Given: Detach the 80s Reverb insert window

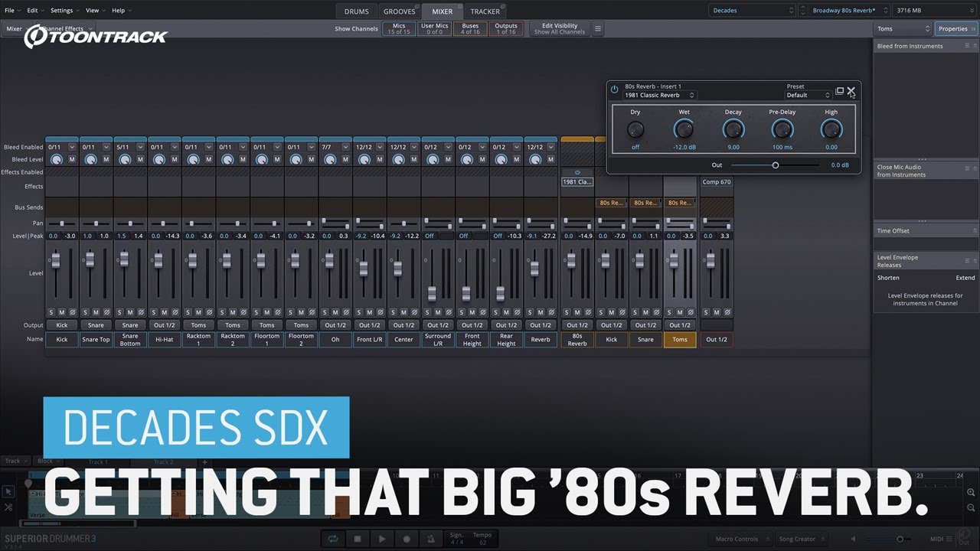Looking at the screenshot, I should 839,90.
